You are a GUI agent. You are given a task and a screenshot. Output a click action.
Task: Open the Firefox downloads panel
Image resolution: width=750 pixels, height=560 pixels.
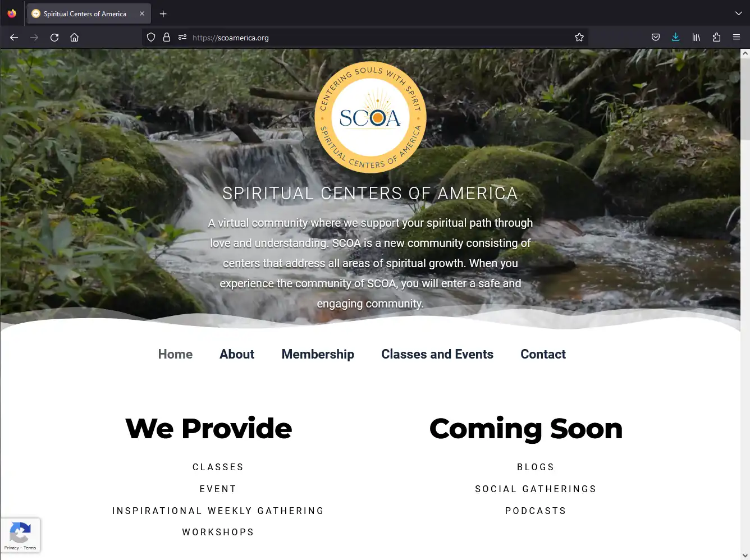click(675, 38)
